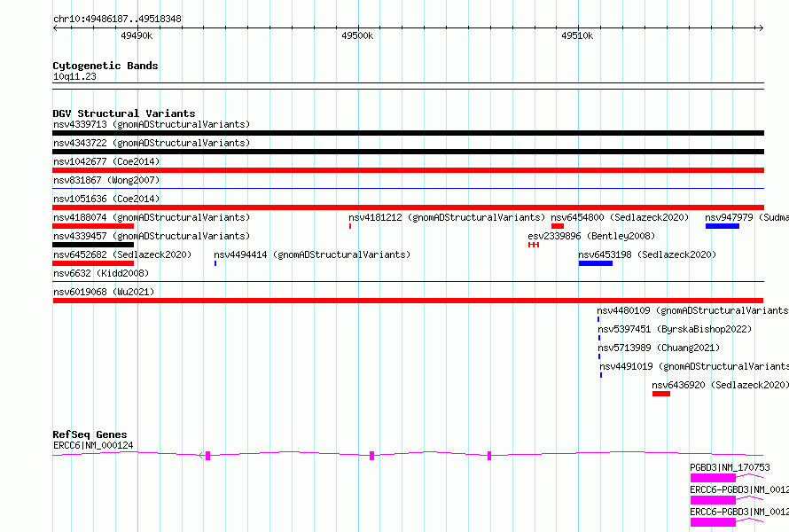Image resolution: width=789 pixels, height=532 pixels.
Task: Open nsv6453198 (Sedlazeck2020) label
Action: click(x=647, y=254)
